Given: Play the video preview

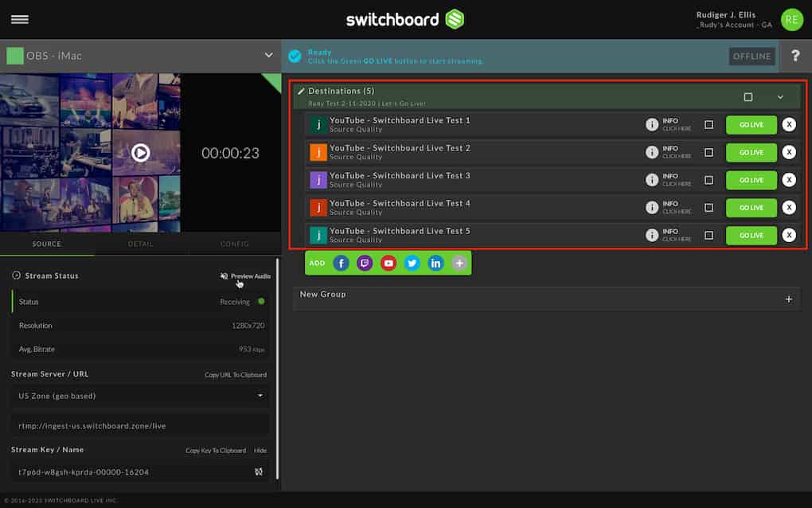Looking at the screenshot, I should pyautogui.click(x=140, y=153).
